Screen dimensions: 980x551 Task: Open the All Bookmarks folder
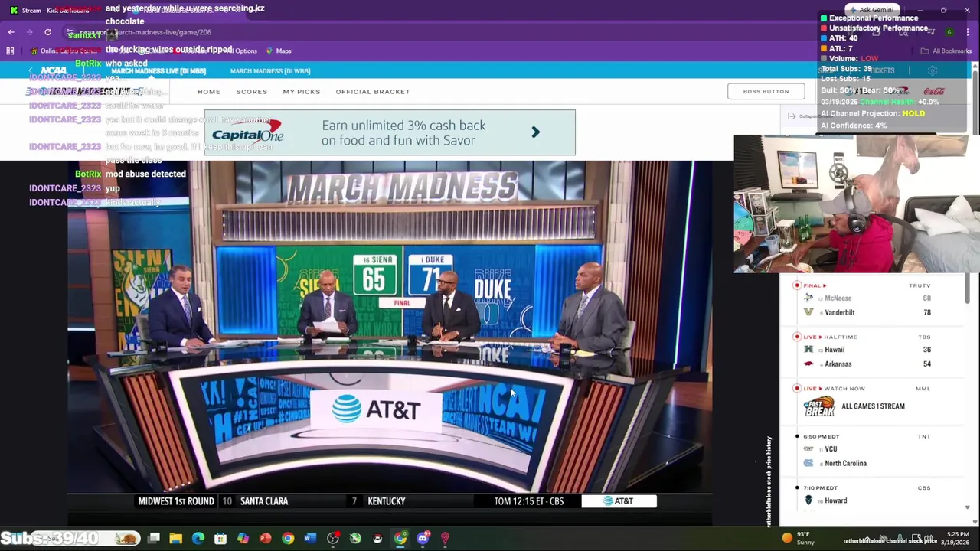pyautogui.click(x=946, y=51)
